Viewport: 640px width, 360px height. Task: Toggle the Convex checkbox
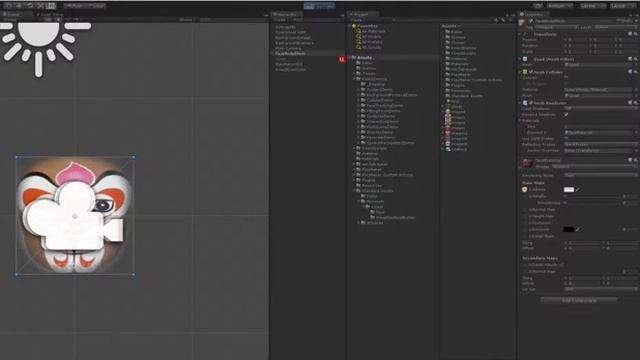point(566,78)
